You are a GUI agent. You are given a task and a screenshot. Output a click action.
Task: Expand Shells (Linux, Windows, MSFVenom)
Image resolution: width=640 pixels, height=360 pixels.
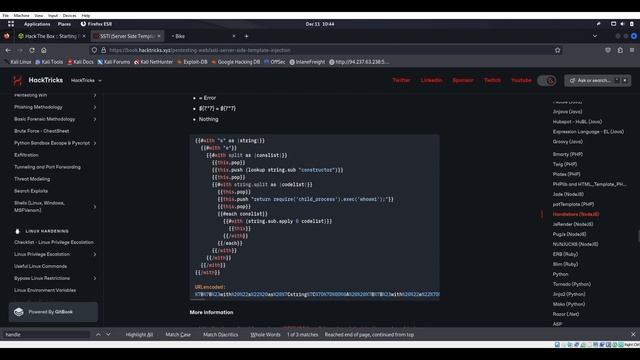click(x=95, y=207)
